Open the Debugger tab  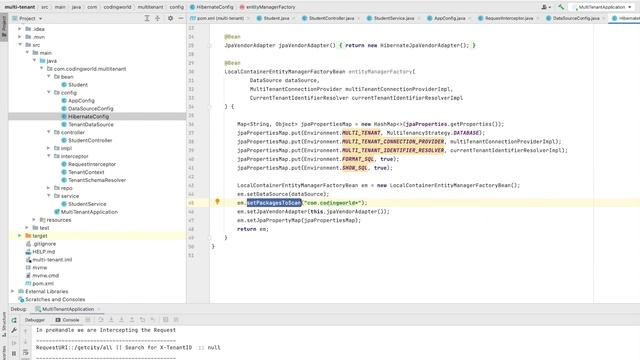[x=35, y=320]
